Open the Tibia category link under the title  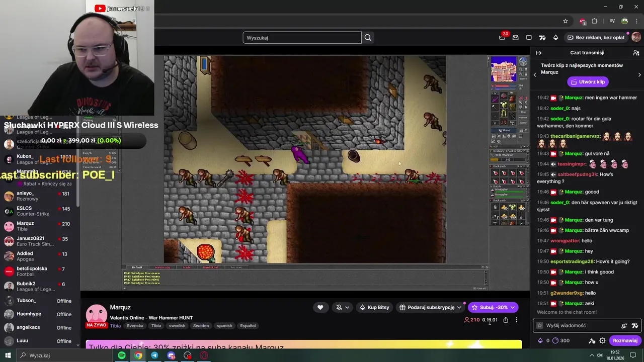coord(115,326)
